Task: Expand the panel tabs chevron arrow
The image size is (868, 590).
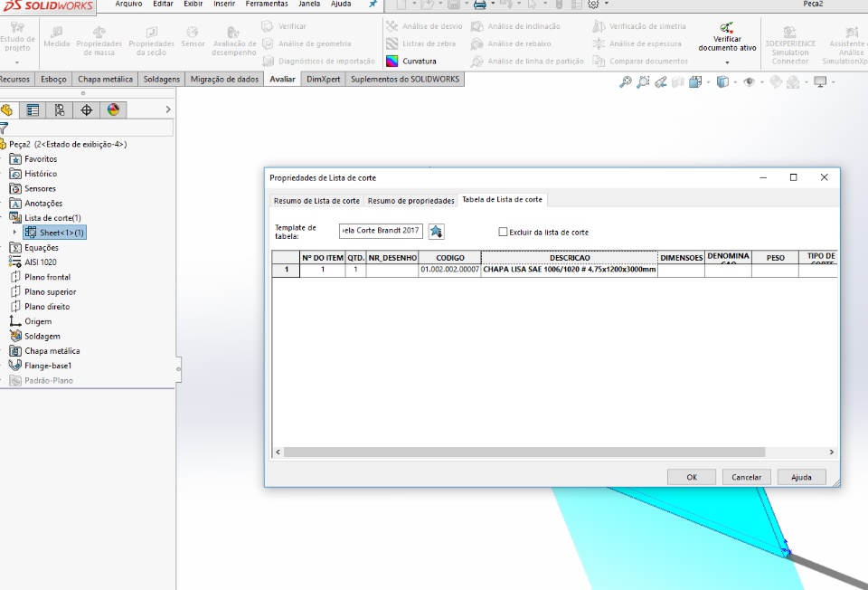Action: click(x=168, y=109)
